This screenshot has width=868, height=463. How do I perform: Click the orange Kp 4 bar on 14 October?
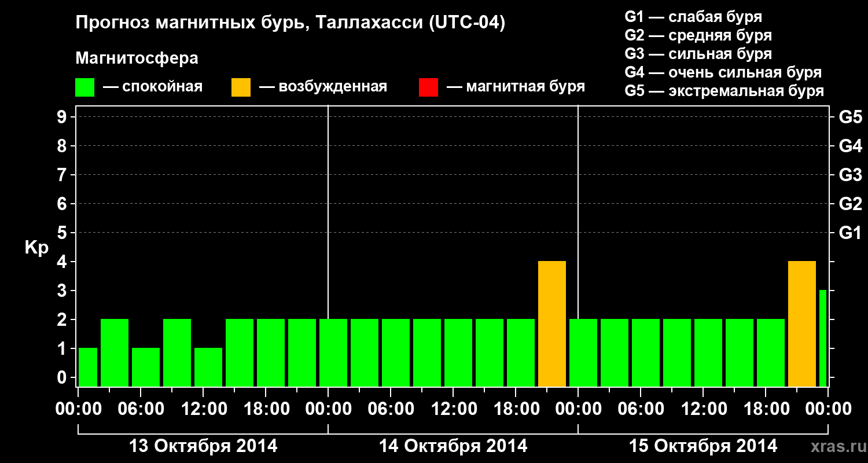pyautogui.click(x=552, y=324)
